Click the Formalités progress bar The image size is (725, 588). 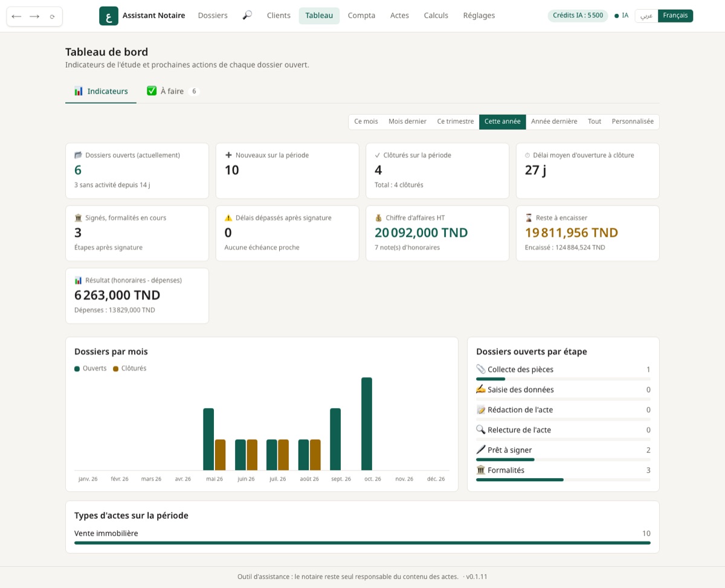pyautogui.click(x=563, y=480)
